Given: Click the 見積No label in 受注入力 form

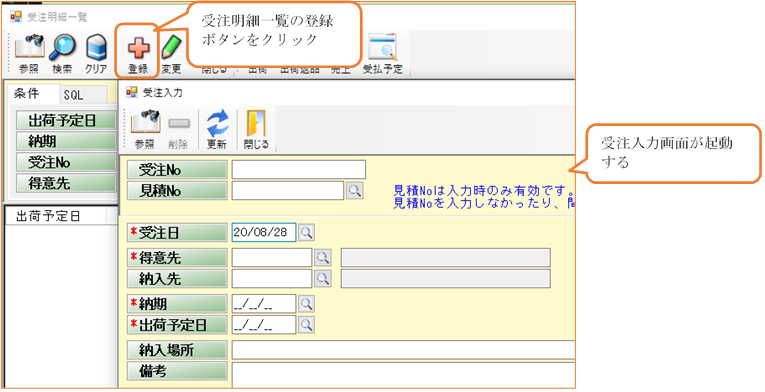Looking at the screenshot, I should [177, 191].
